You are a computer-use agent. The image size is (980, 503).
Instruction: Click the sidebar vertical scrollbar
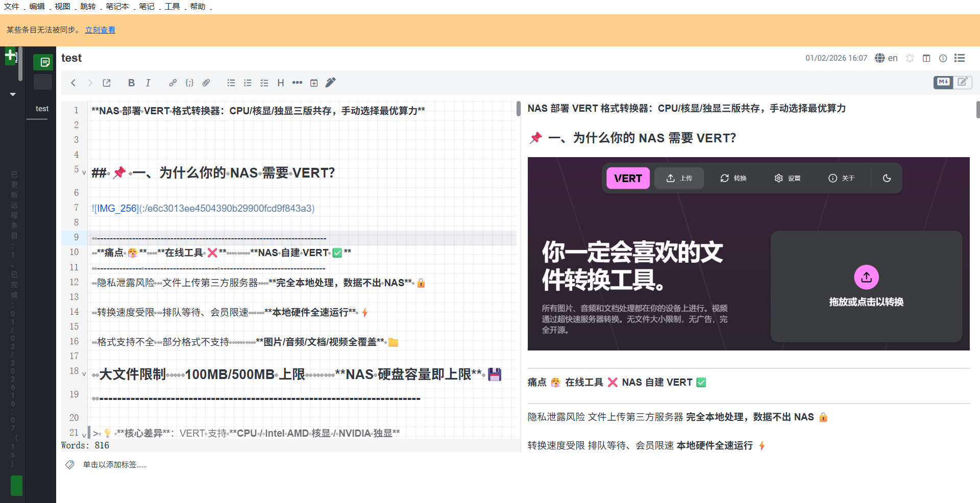coord(20,64)
